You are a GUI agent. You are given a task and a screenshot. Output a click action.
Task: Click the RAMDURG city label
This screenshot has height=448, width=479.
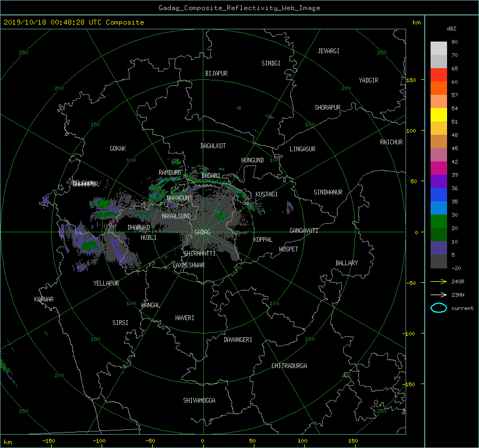point(170,173)
